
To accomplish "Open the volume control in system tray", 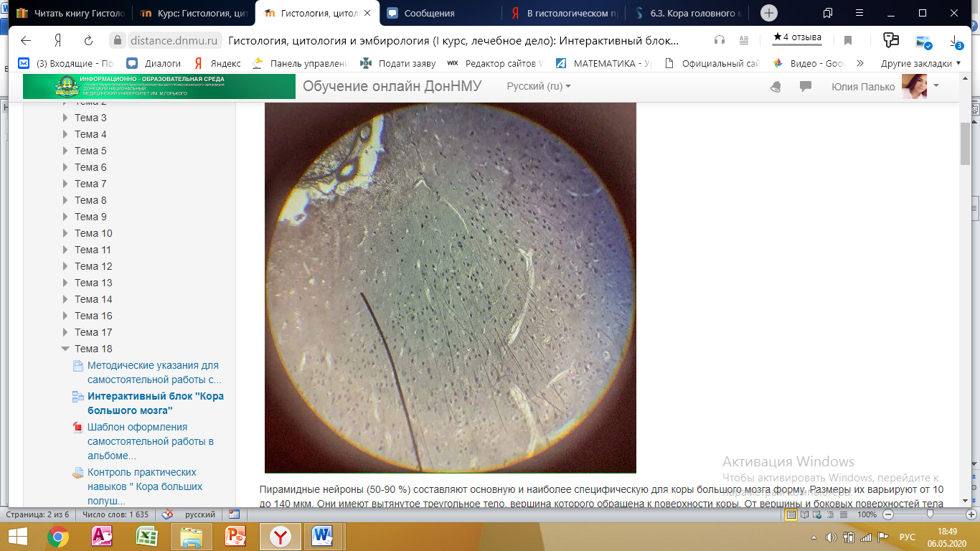I will coord(831,537).
